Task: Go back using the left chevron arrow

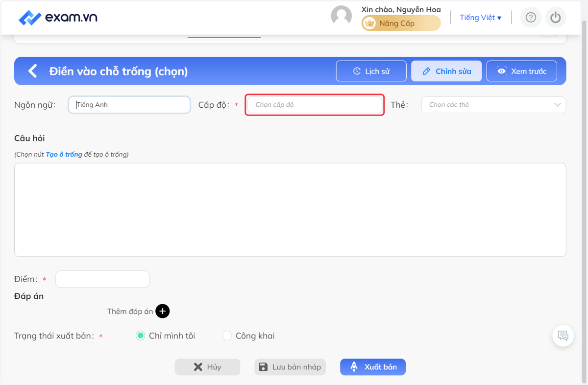Action: tap(32, 71)
